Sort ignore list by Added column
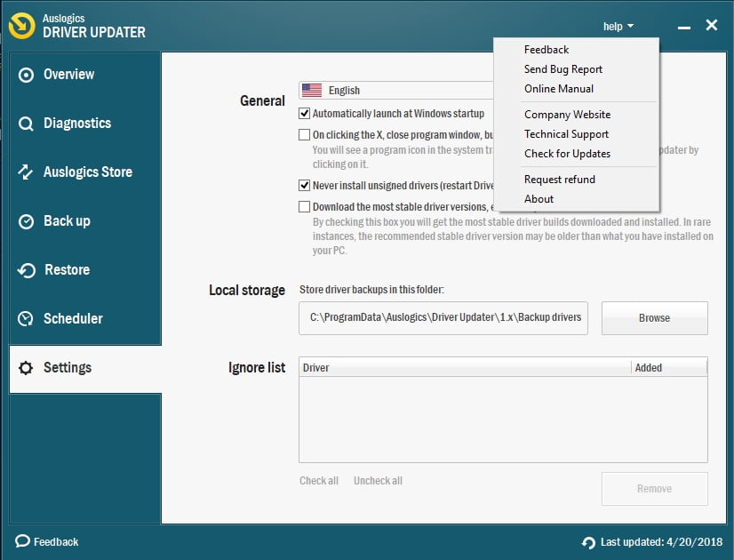Image resolution: width=734 pixels, height=560 pixels. coord(669,368)
